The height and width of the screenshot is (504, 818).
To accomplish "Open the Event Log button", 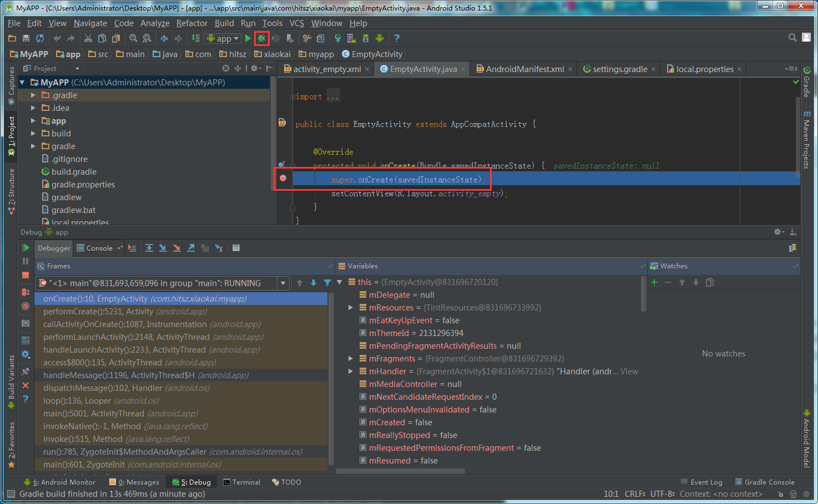I will coord(701,482).
